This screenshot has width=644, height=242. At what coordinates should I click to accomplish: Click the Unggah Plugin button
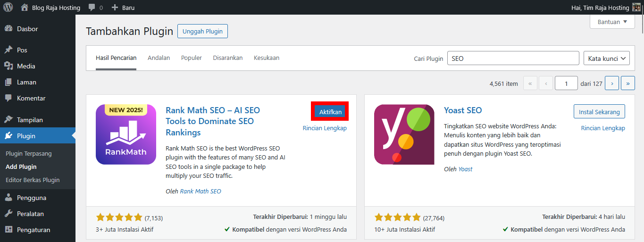[203, 31]
